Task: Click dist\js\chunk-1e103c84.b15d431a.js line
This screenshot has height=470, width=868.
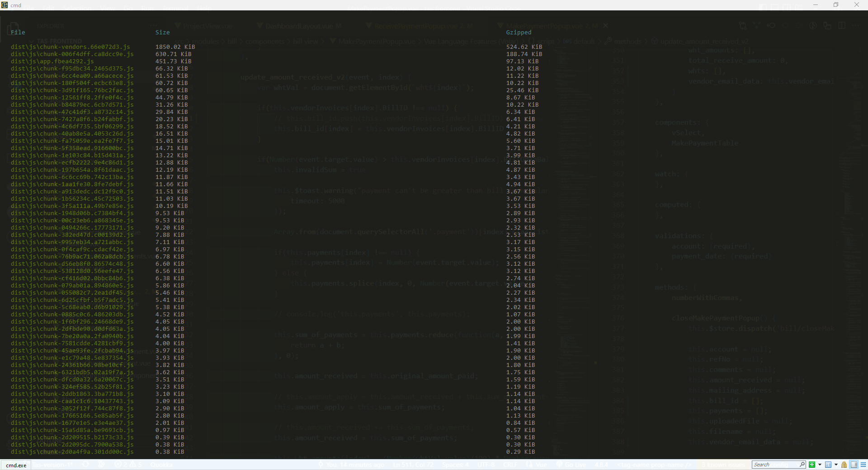Action: click(x=72, y=155)
